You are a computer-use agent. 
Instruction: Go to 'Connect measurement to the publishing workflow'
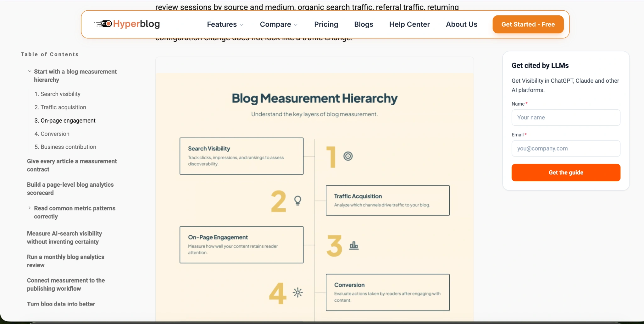coord(66,284)
